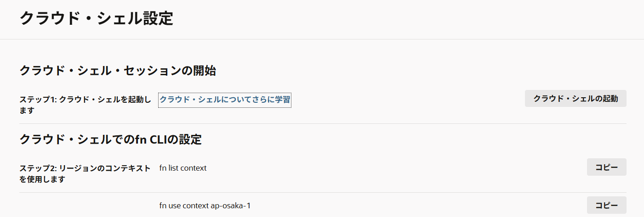Image resolution: width=644 pixels, height=217 pixels.
Task: Click the クラウド・シェル設定 page title
Action: pyautogui.click(x=96, y=19)
